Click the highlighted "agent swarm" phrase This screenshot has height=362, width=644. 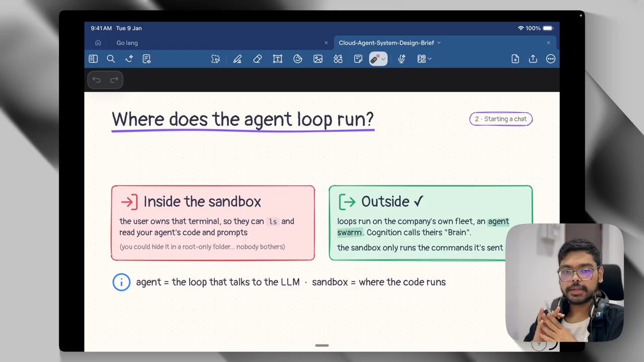point(423,227)
